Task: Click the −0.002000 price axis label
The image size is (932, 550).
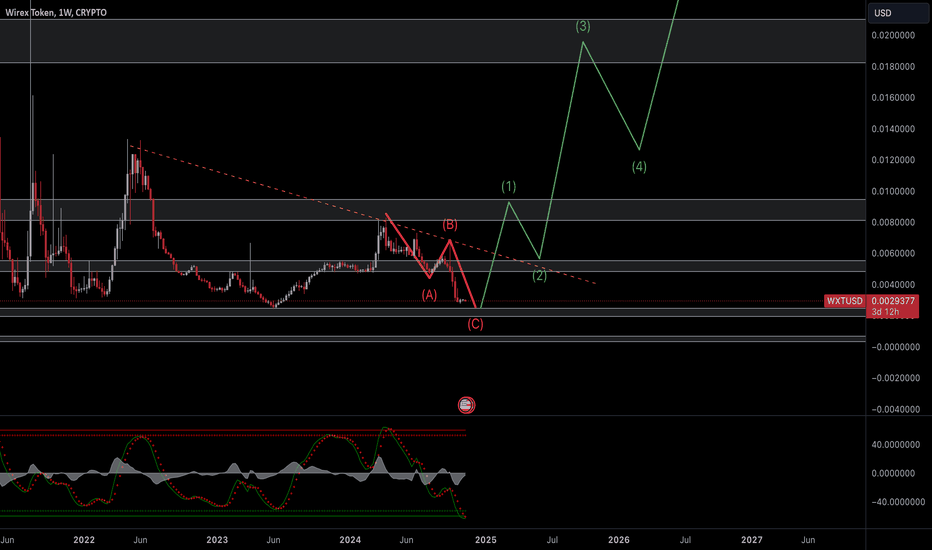Action: pos(895,378)
